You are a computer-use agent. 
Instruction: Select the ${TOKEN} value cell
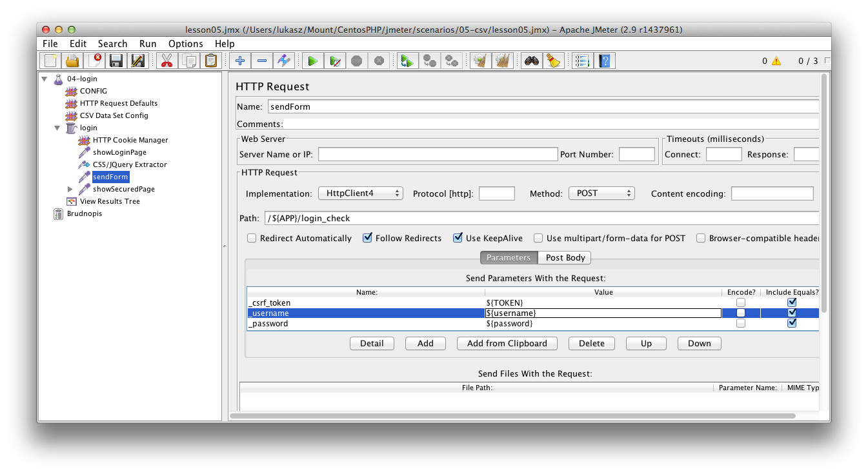click(x=603, y=302)
